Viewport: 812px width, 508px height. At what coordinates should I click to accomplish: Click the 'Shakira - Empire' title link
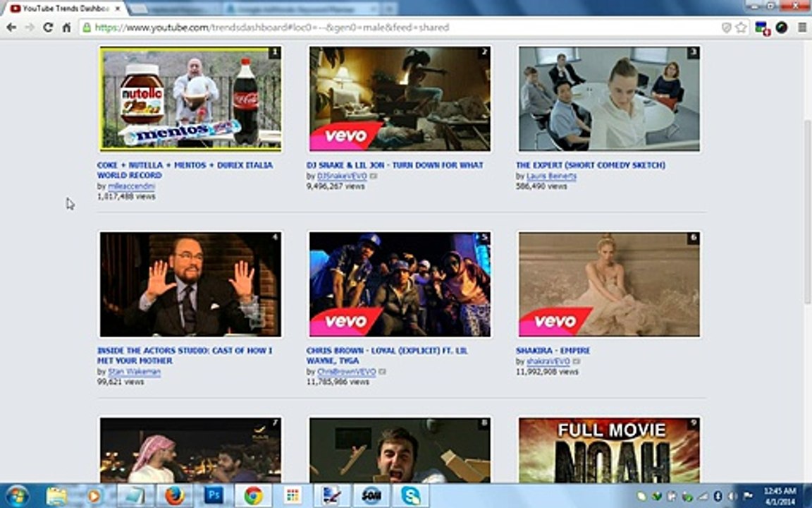553,351
